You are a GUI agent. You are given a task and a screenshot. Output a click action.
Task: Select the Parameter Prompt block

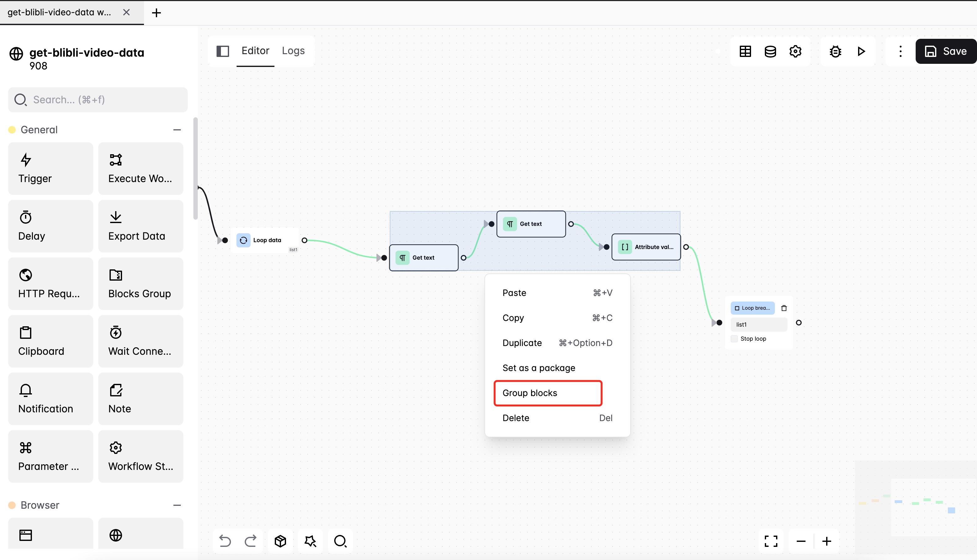50,456
